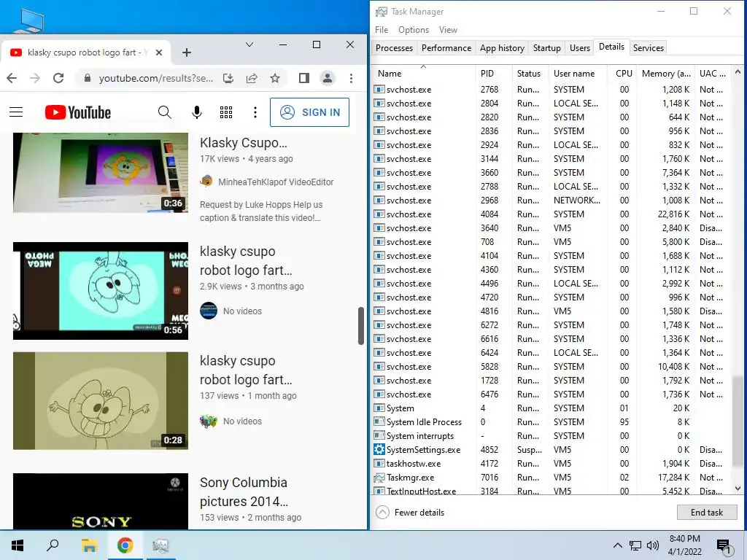
Task: Open the 0:36 Klasky Csupo video thumbnail
Action: [101, 172]
